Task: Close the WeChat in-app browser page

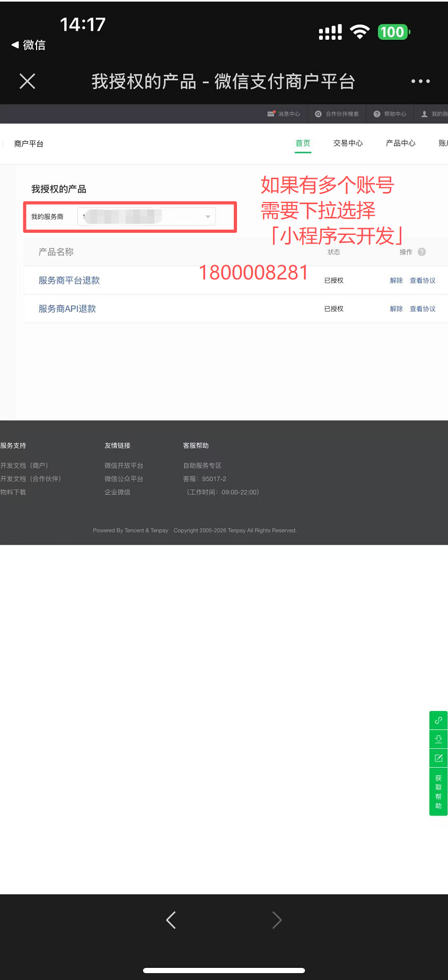Action: pyautogui.click(x=27, y=81)
